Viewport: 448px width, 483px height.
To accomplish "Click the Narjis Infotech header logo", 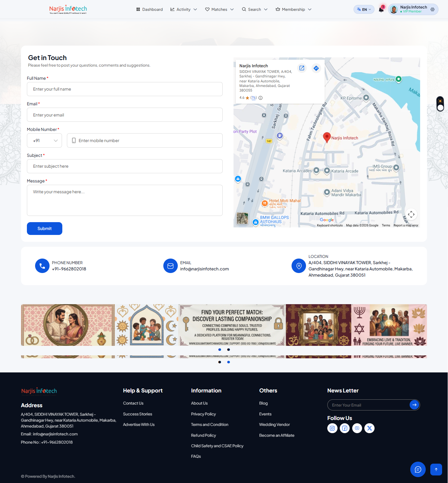I will 68,9.
